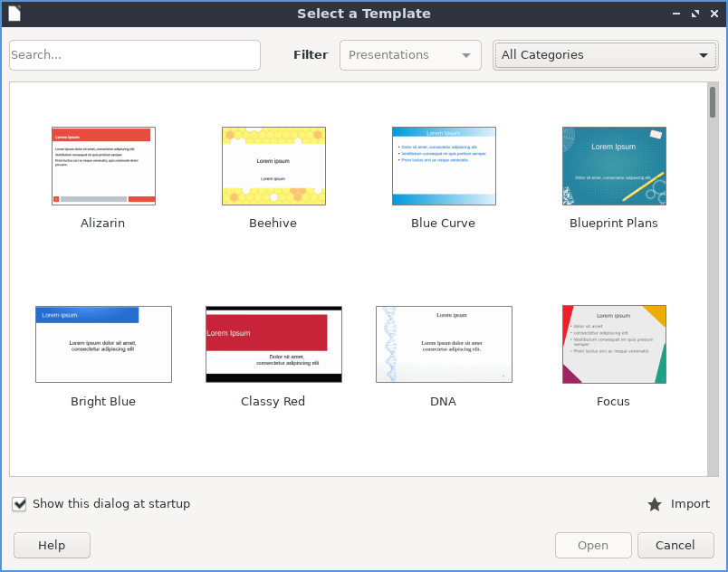Viewport: 728px width, 572px height.
Task: Pick the DNA template thumbnail
Action: (444, 344)
